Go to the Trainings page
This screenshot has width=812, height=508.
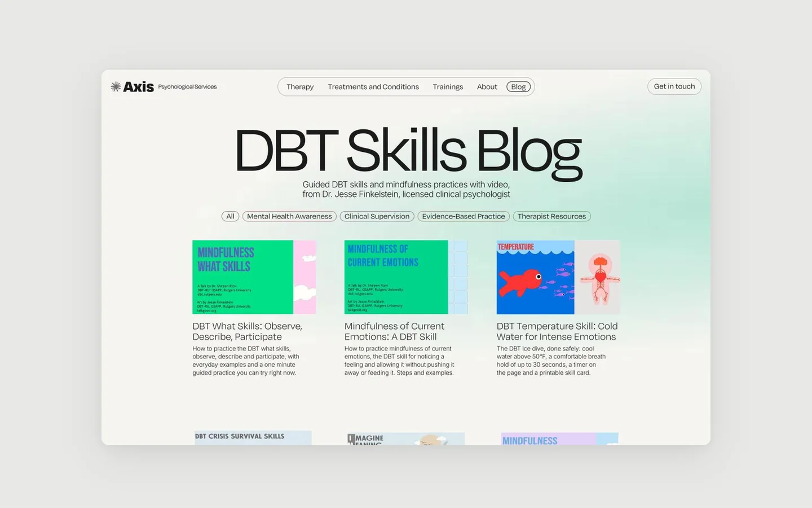[x=448, y=87]
